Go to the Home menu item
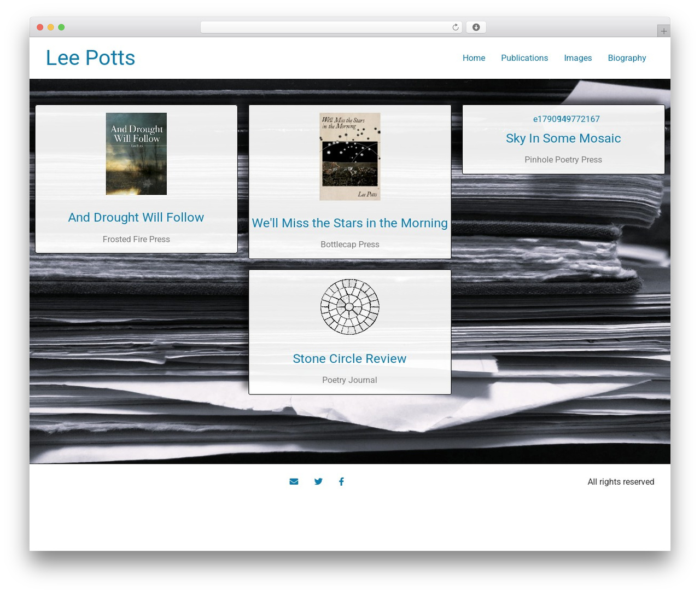 [474, 58]
